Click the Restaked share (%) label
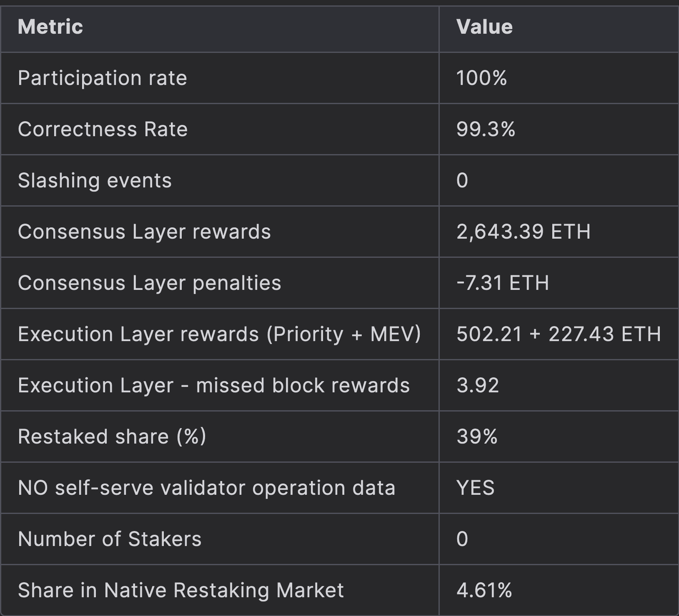The width and height of the screenshot is (679, 616). tap(112, 437)
